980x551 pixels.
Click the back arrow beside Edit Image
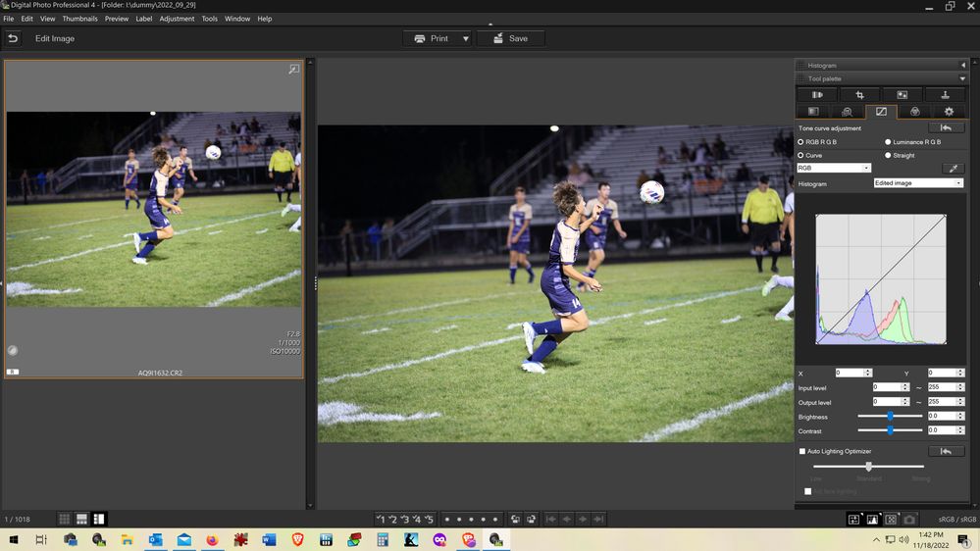[13, 38]
